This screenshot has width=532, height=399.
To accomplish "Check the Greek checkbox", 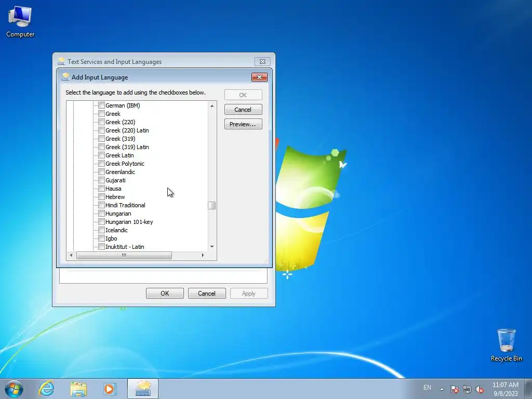I will [101, 114].
